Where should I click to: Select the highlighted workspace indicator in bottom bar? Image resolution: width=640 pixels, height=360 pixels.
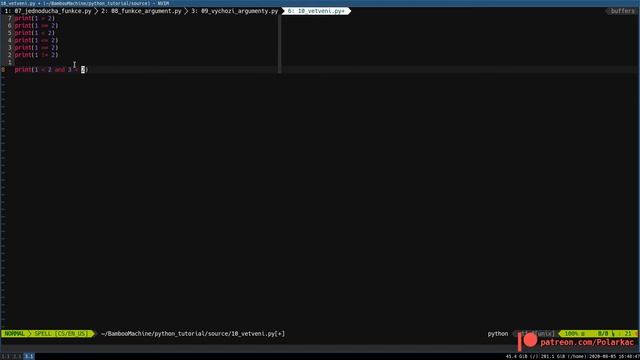[x=29, y=356]
